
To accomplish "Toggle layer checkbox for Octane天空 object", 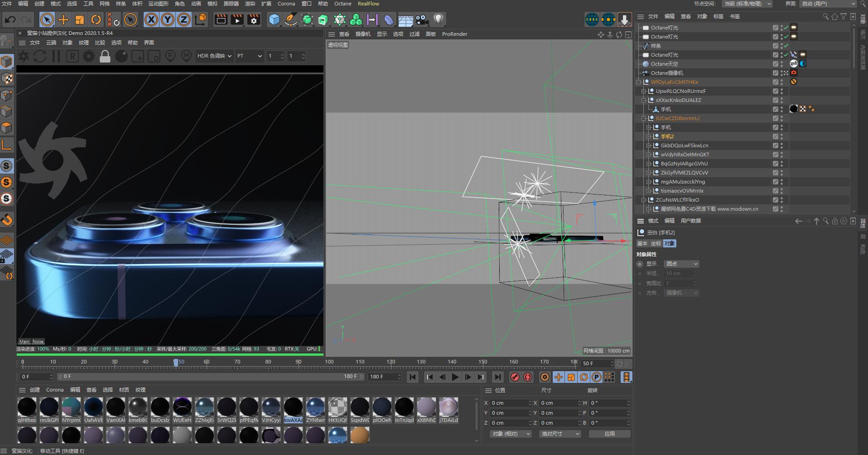I will 776,64.
